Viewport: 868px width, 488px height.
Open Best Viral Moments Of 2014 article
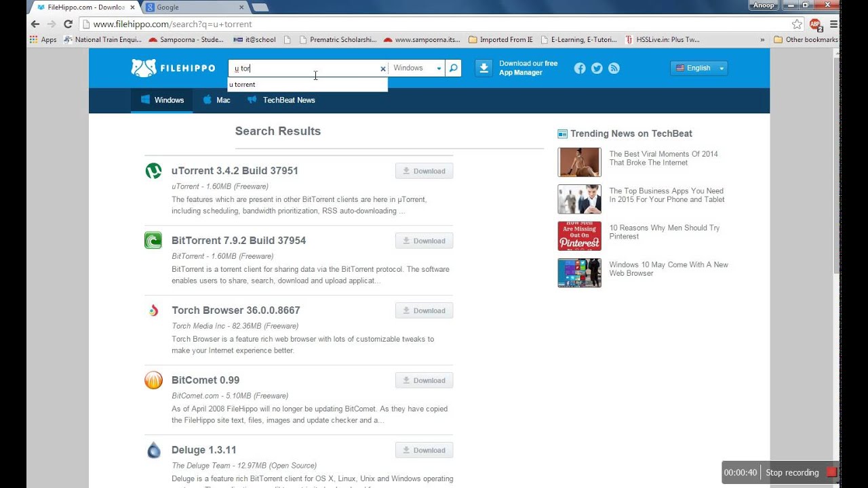[x=663, y=158]
